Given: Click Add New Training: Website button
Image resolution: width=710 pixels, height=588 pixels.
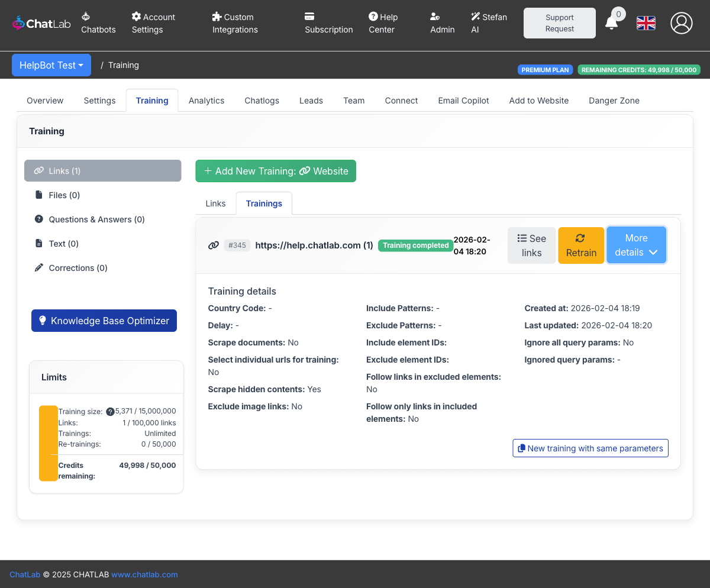Looking at the screenshot, I should [x=276, y=171].
